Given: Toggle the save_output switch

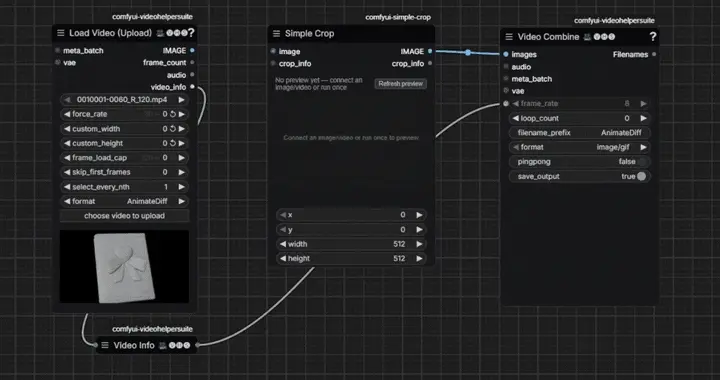Looking at the screenshot, I should 641,176.
